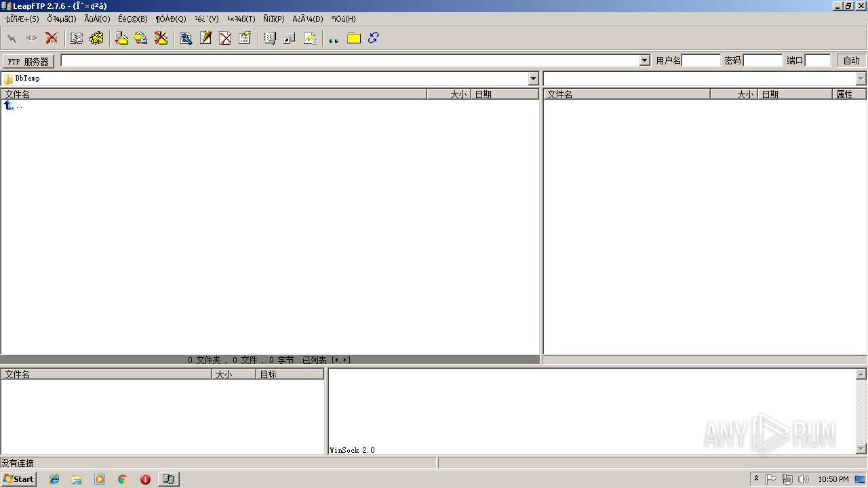Click the clipboard properties icon
Screen dimensions: 868x488
tap(245, 39)
